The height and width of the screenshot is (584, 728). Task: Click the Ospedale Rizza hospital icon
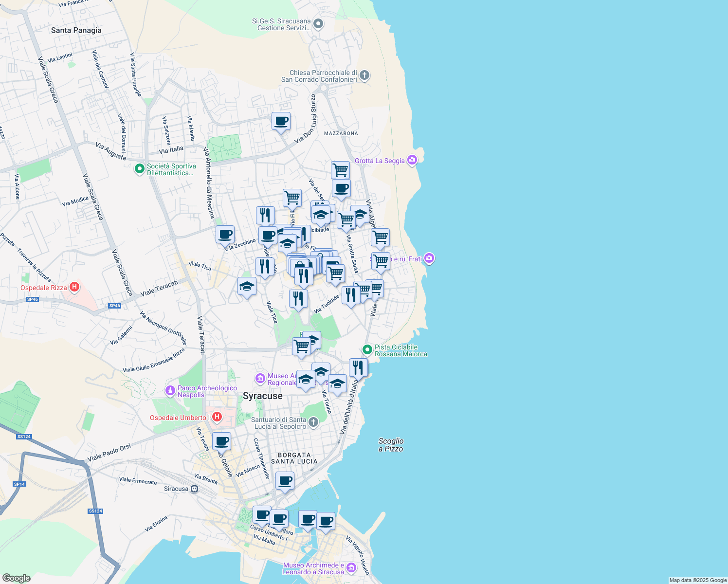pos(74,287)
